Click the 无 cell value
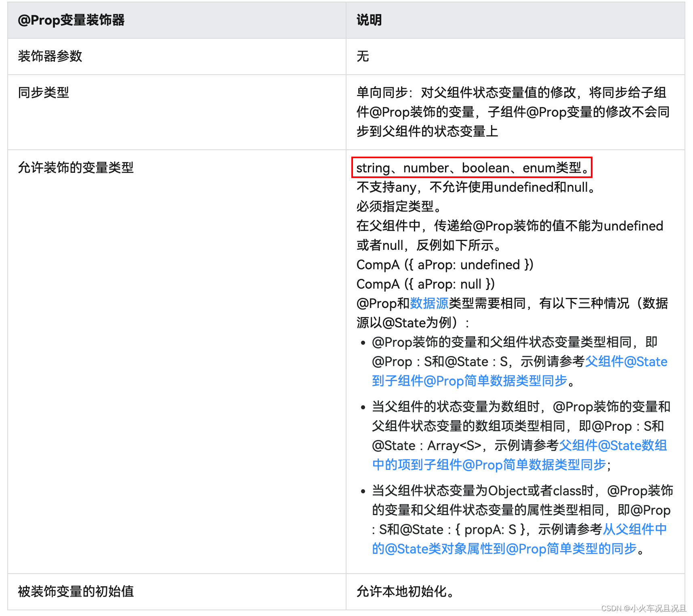Image resolution: width=693 pixels, height=616 pixels. 363,57
